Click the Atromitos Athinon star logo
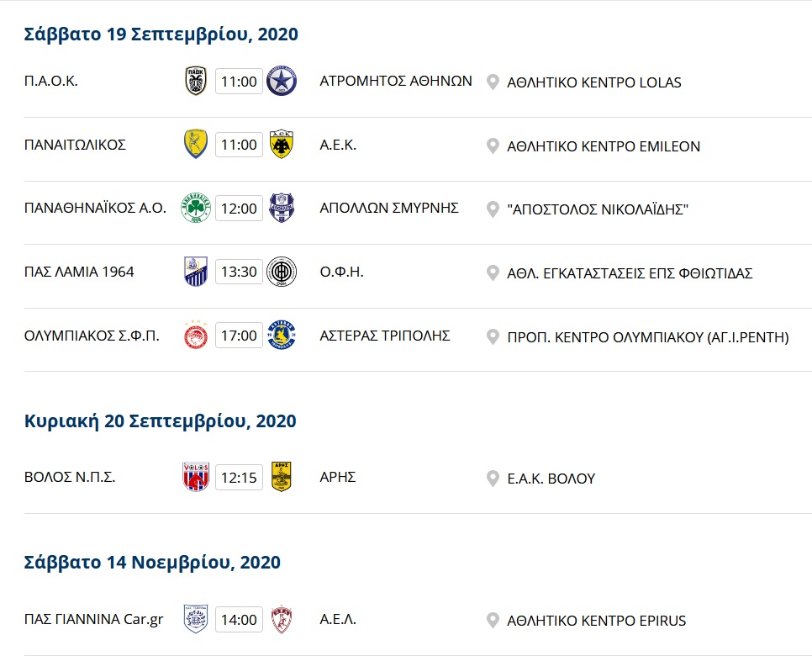This screenshot has width=812, height=656. 282,81
